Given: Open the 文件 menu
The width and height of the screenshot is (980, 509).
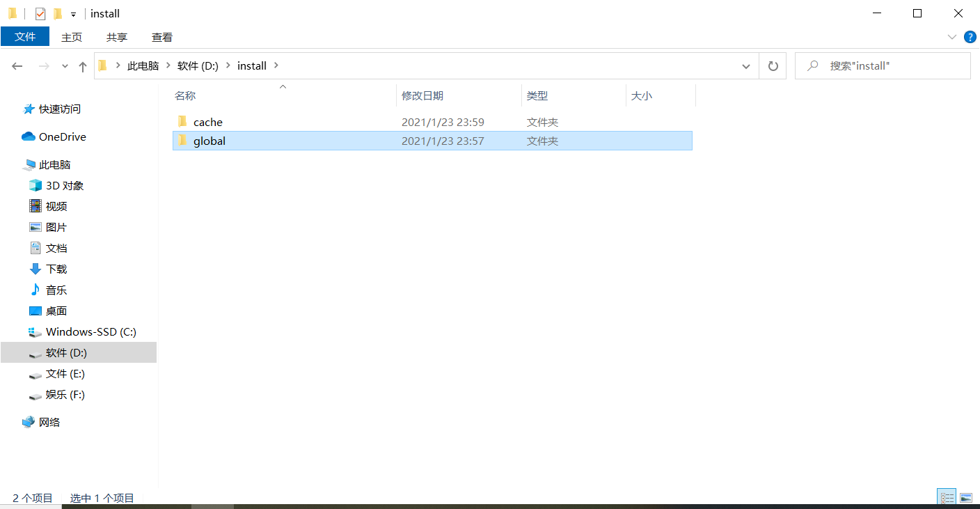Looking at the screenshot, I should pyautogui.click(x=25, y=37).
